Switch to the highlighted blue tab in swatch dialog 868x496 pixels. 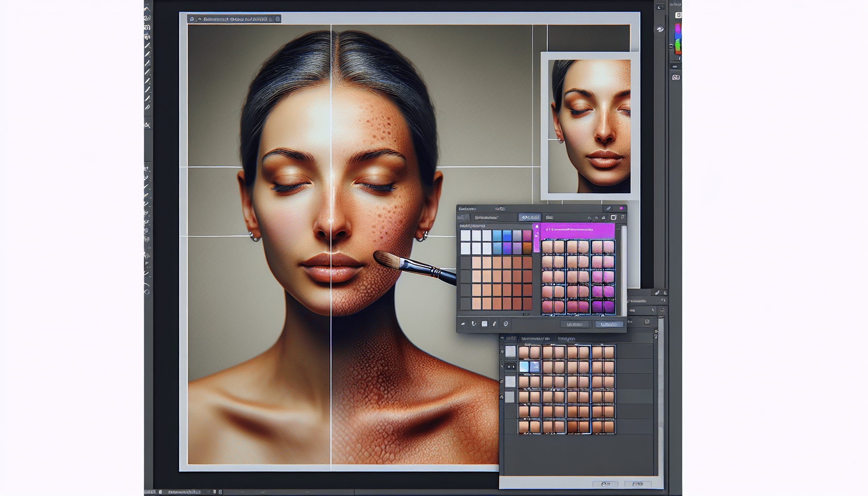529,217
